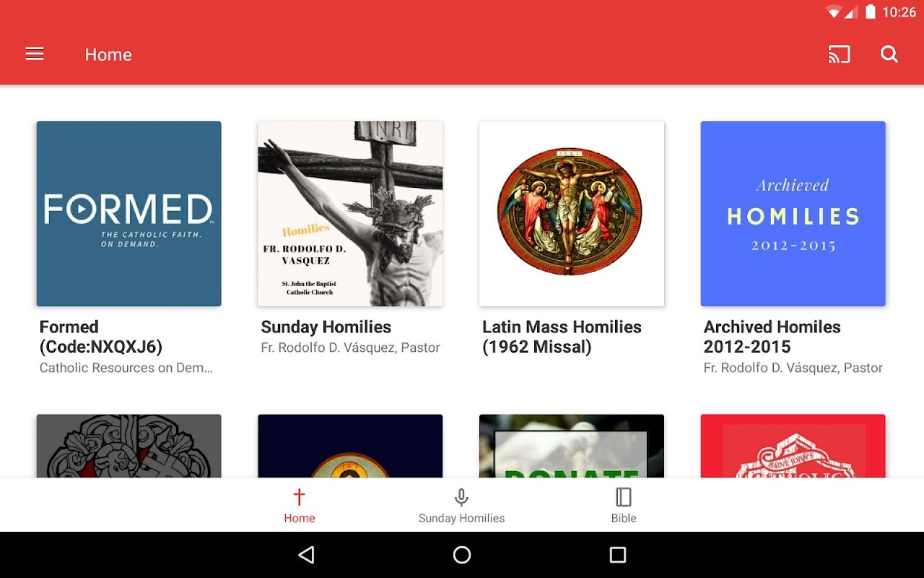Select Archived Homiles 2012-2015 title text
Screen dimensions: 924x578
click(x=772, y=337)
